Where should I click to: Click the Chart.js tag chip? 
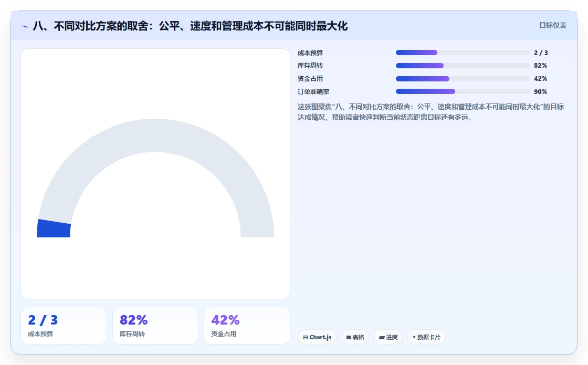click(x=317, y=337)
